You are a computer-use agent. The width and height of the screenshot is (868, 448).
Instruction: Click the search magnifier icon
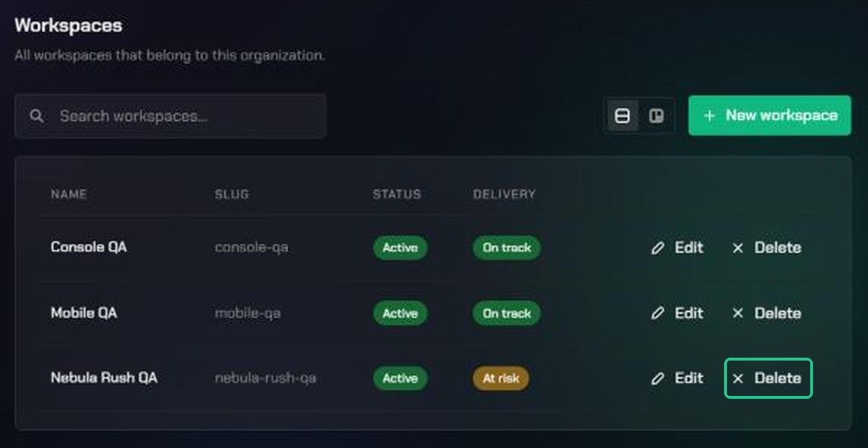coord(37,116)
